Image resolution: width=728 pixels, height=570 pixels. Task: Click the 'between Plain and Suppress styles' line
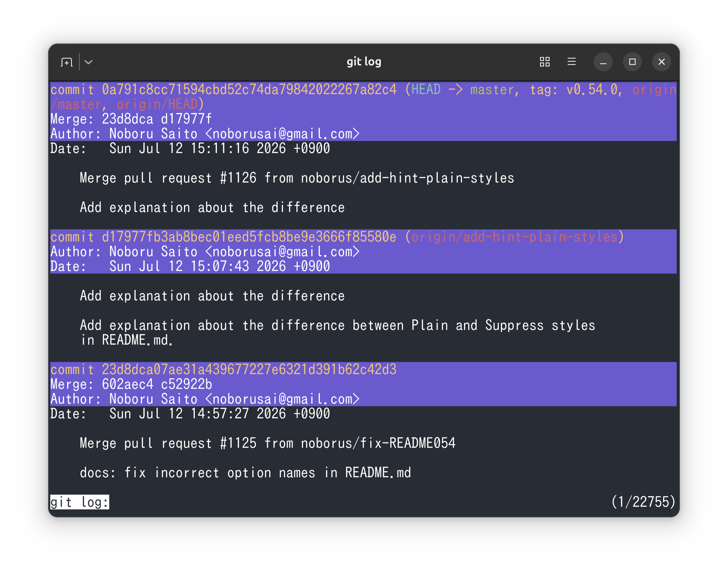pos(337,325)
